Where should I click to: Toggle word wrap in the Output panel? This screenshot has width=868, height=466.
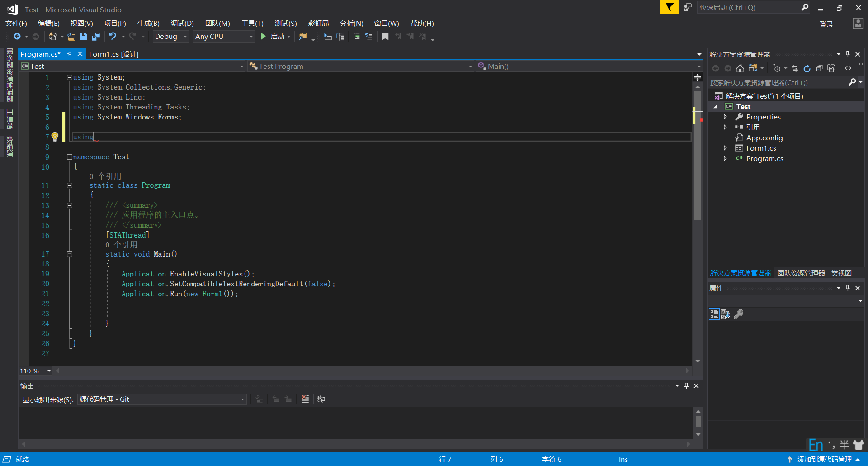click(x=321, y=399)
